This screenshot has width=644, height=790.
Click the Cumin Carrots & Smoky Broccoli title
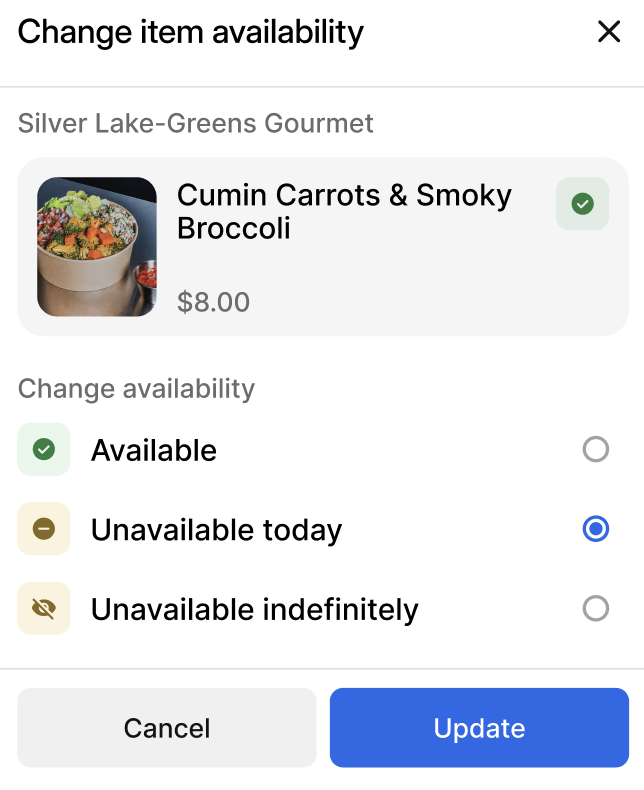click(x=344, y=211)
